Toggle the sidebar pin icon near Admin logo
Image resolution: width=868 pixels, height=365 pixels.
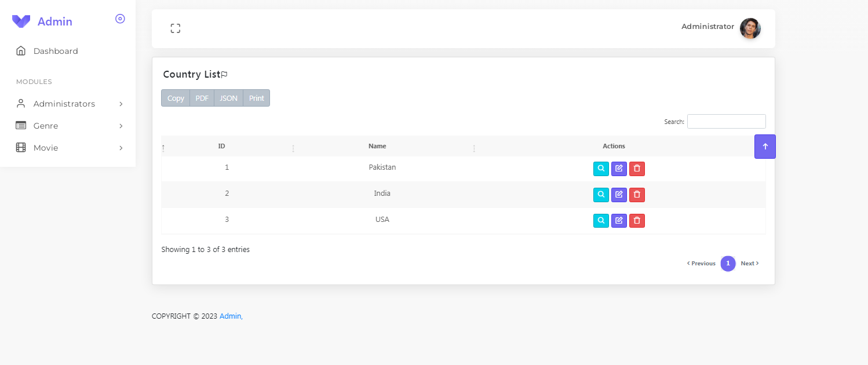120,19
